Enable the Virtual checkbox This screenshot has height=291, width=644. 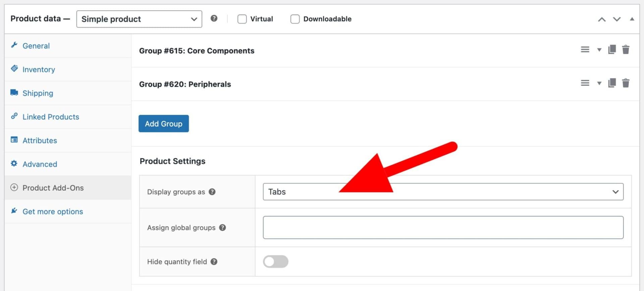pyautogui.click(x=242, y=19)
